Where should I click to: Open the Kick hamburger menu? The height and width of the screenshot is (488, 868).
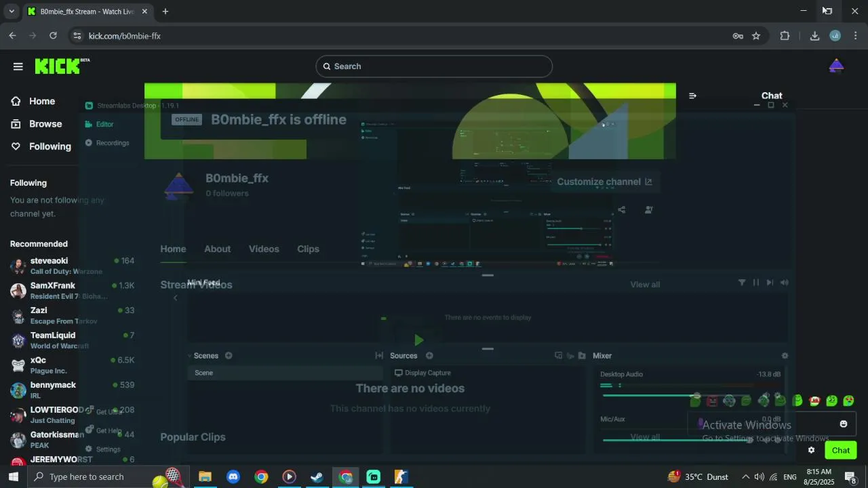coord(18,66)
